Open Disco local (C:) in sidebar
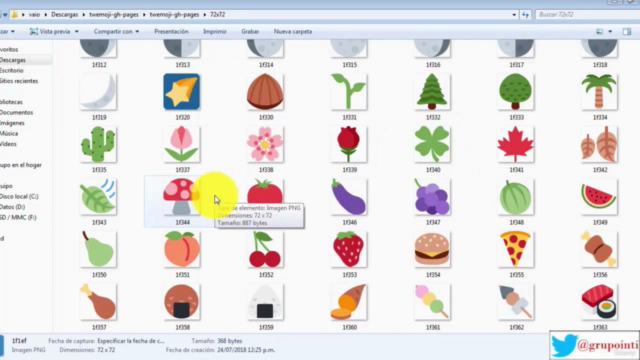640x360 pixels. 19,196
